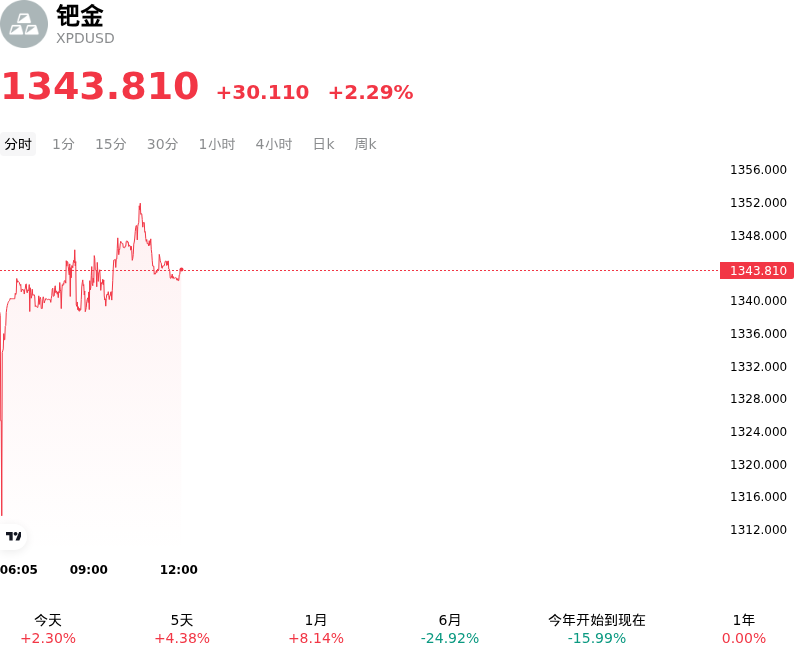Select the 分时 timeframe tab
The width and height of the screenshot is (800, 658).
pos(18,144)
